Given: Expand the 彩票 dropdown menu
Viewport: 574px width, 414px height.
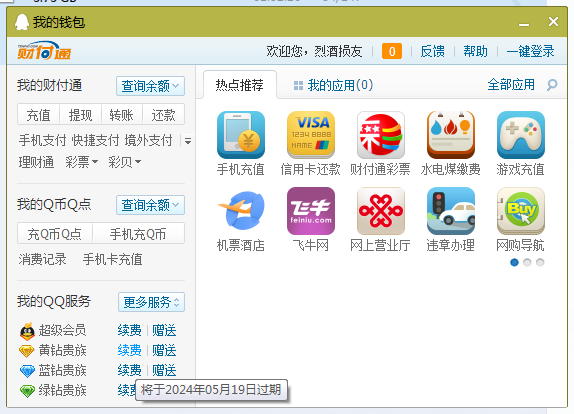Looking at the screenshot, I should [82, 162].
